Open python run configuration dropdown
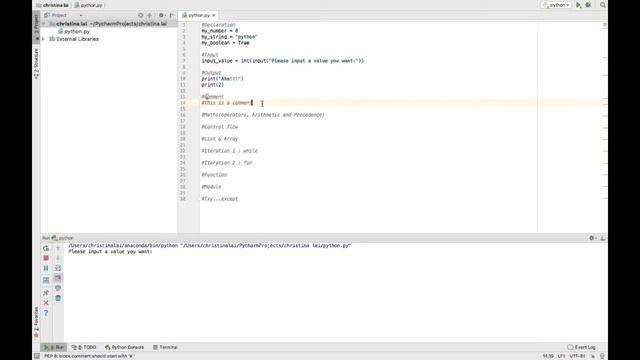Image resolution: width=640 pixels, height=360 pixels. pos(556,5)
